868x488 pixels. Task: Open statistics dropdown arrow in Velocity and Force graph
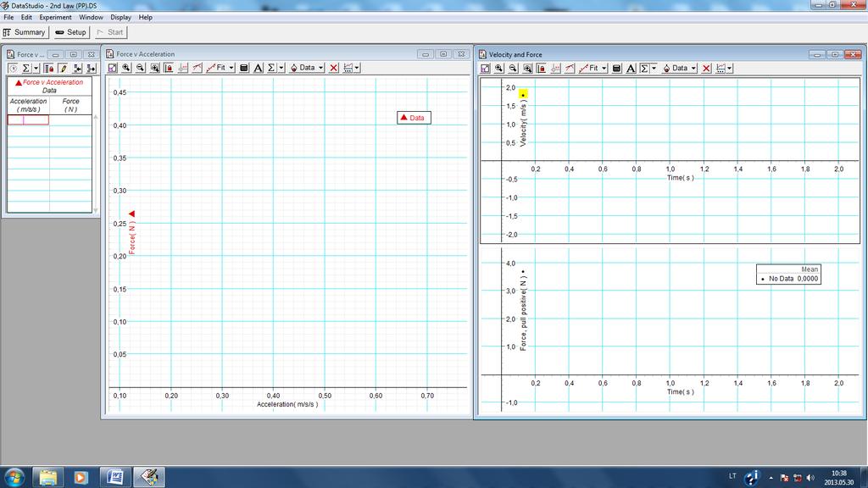(x=654, y=68)
